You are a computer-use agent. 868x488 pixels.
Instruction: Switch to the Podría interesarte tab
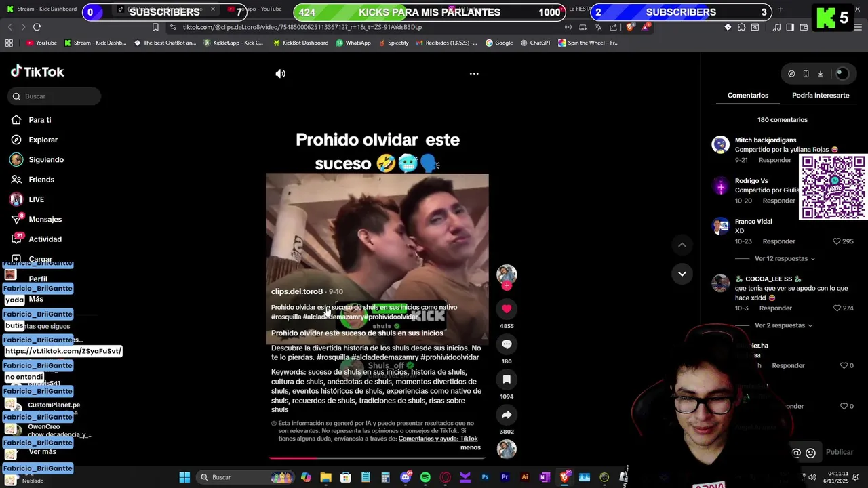point(821,96)
